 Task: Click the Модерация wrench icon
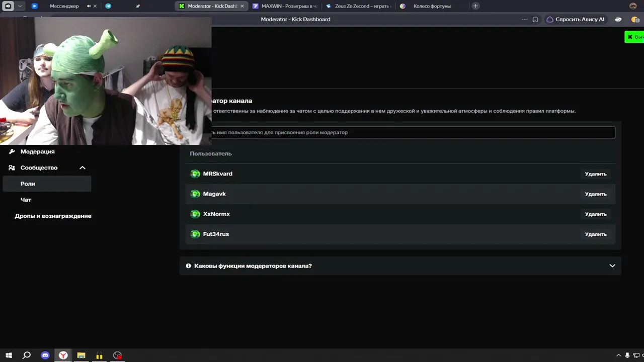click(12, 151)
